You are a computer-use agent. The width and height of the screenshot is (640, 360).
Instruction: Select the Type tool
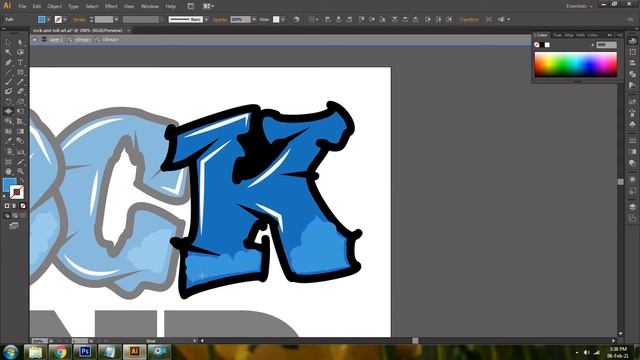coord(20,62)
